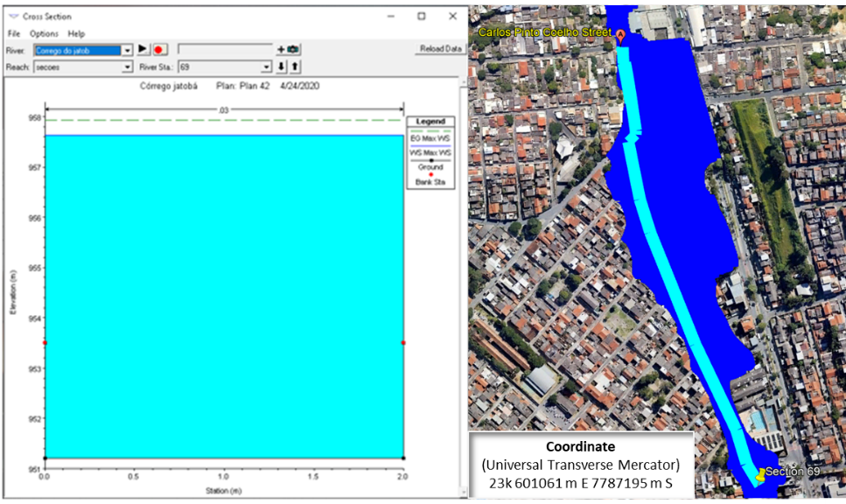Click the play animation button
846x504 pixels.
point(143,50)
